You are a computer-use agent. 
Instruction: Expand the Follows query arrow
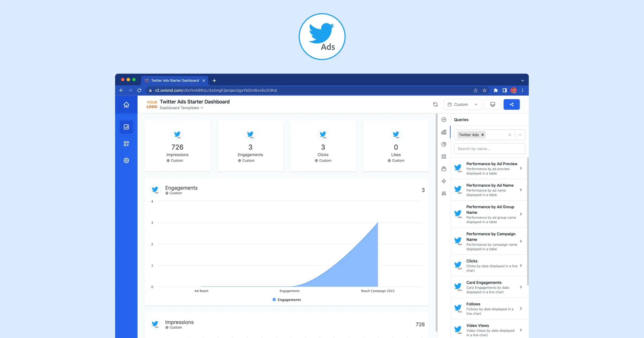pos(521,308)
